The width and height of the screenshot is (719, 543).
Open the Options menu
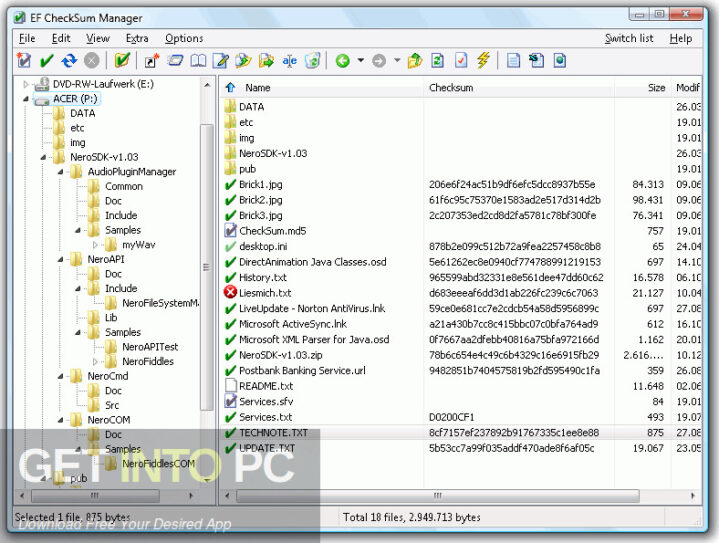click(x=184, y=38)
